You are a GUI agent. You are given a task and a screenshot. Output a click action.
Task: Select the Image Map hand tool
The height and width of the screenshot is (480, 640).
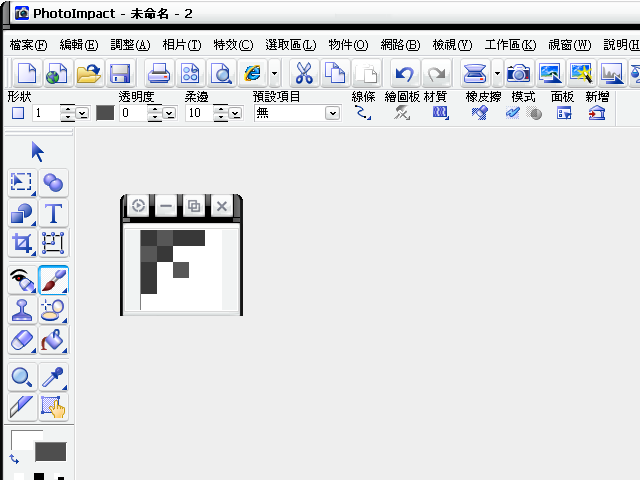(x=53, y=407)
